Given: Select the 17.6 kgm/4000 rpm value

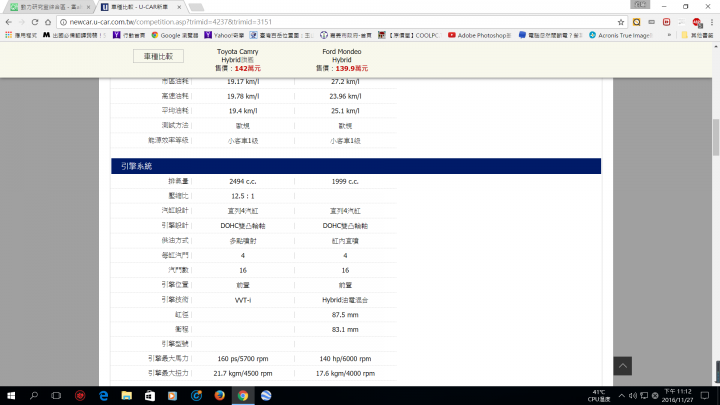Looking at the screenshot, I should 345,373.
